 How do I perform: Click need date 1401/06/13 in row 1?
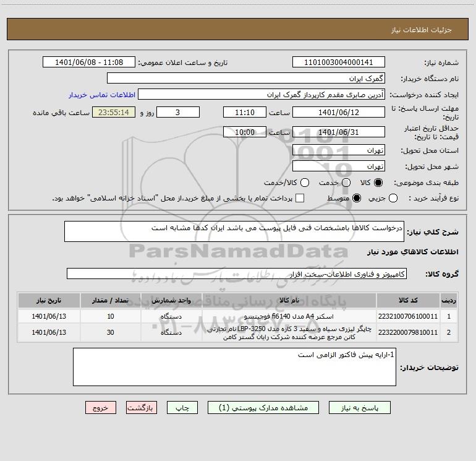coord(49,316)
